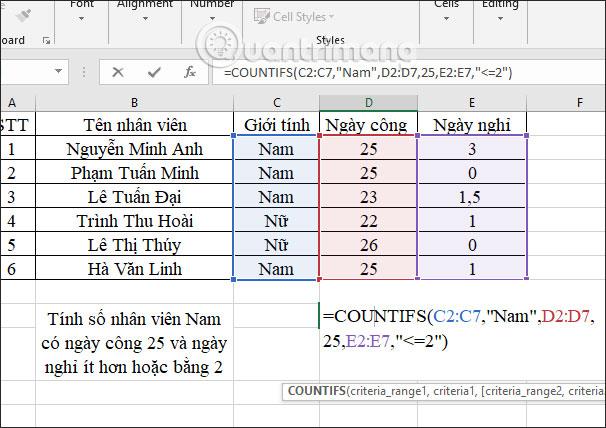Select the cell "Trình Thu Hoài"

click(x=134, y=221)
